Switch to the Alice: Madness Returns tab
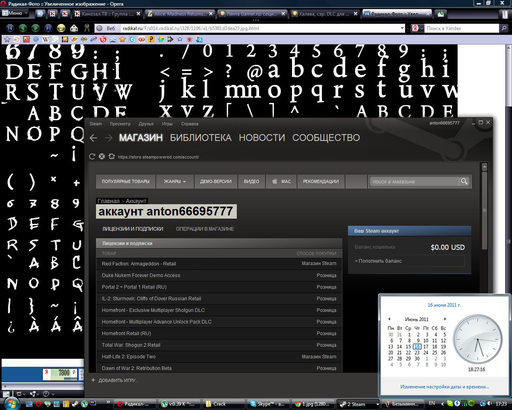Image resolution: width=512 pixels, height=410 pixels. [180, 14]
